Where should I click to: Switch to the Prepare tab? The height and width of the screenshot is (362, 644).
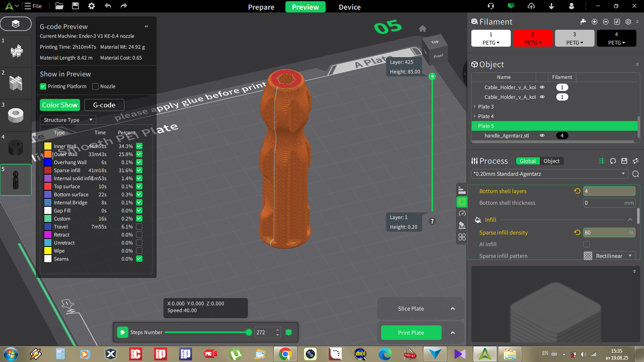(x=261, y=7)
